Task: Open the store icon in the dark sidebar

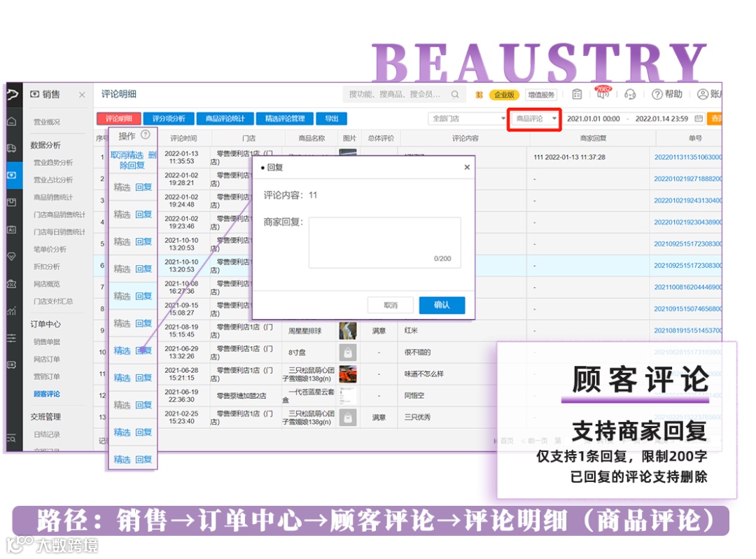Action: pos(12,284)
